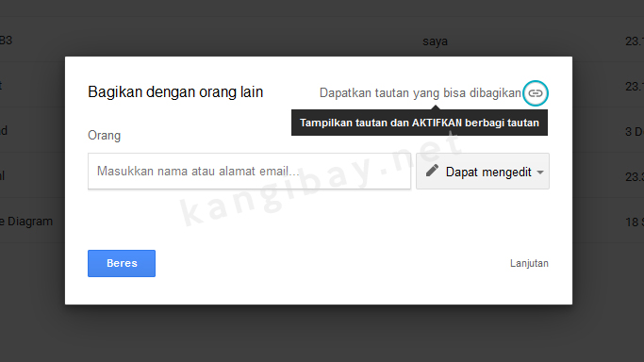Click the "saya" owner cell in background
This screenshot has height=362, width=644.
[435, 41]
